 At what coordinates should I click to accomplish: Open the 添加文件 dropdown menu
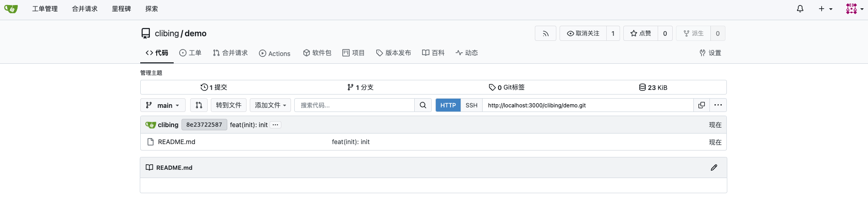tap(270, 105)
